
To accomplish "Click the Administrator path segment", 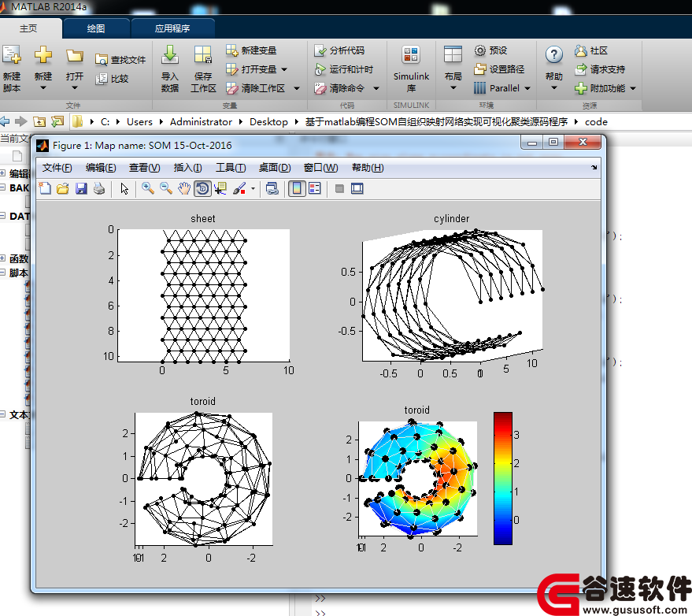I will 201,122.
